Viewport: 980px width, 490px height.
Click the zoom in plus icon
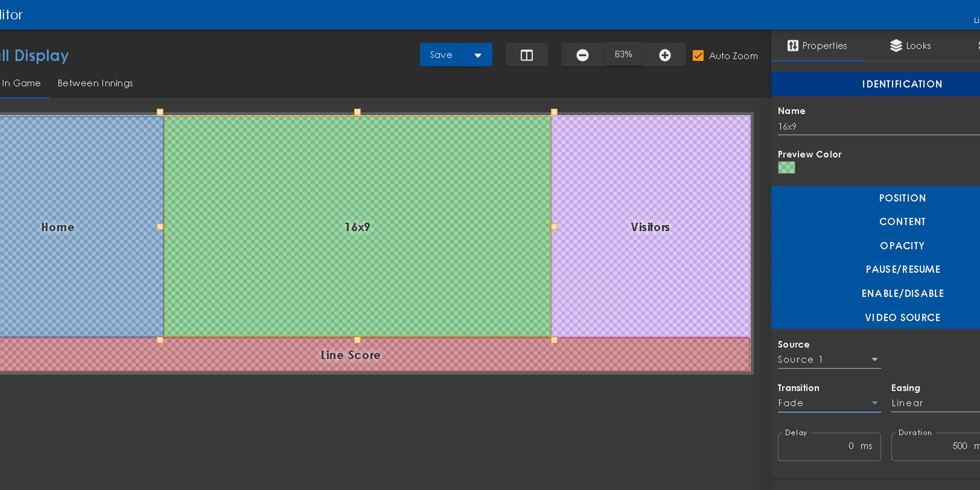point(665,55)
